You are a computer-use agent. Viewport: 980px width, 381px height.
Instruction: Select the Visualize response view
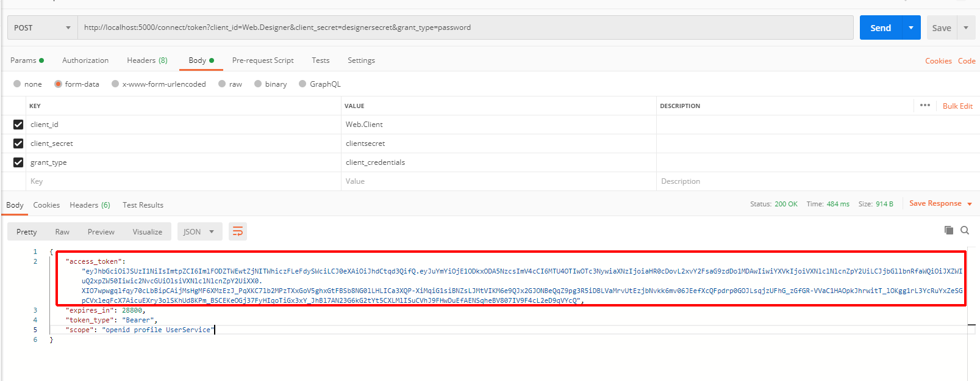coord(148,231)
